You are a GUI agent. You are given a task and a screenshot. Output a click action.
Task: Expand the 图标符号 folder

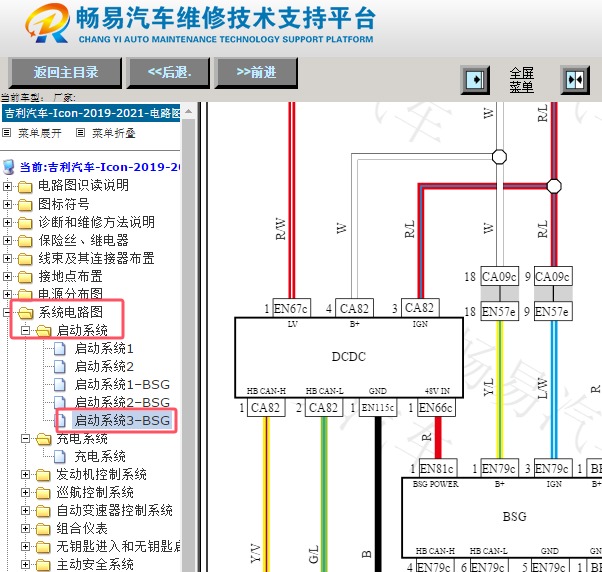7,204
